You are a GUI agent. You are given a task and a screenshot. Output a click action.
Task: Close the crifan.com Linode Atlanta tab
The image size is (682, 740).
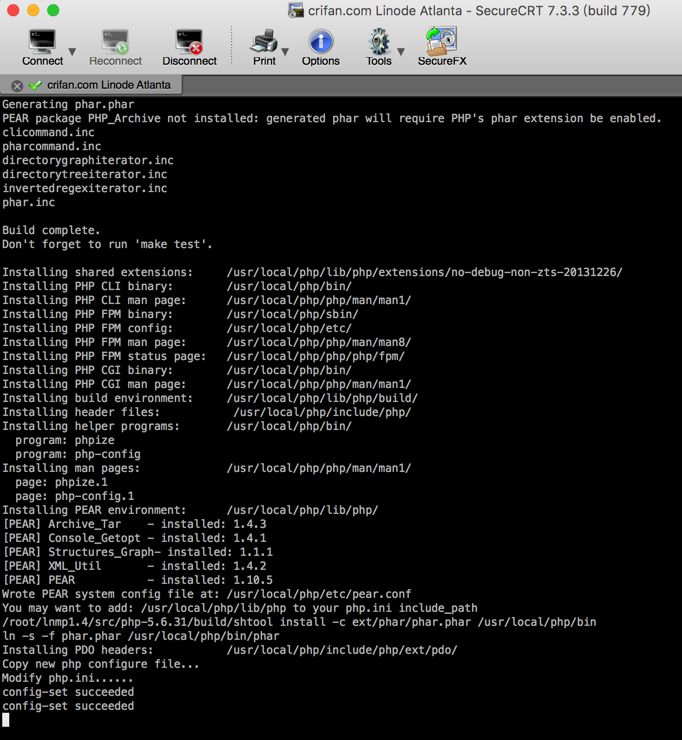[17, 86]
